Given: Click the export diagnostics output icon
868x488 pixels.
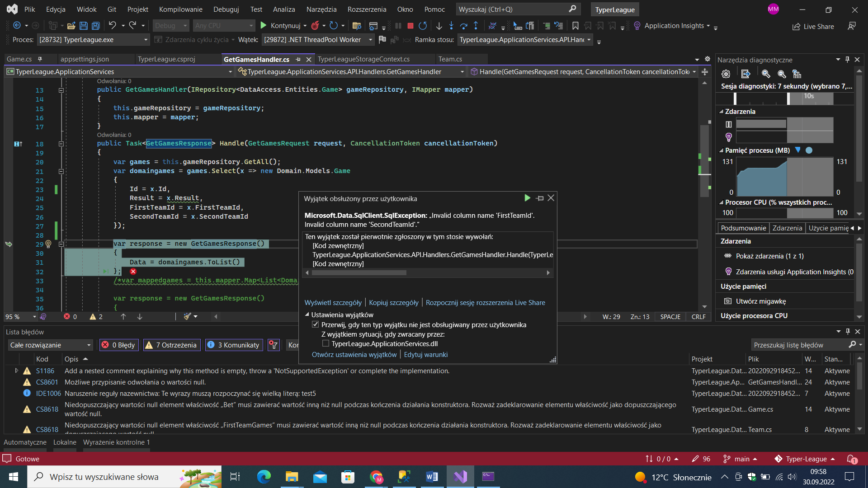Looking at the screenshot, I should tap(746, 74).
